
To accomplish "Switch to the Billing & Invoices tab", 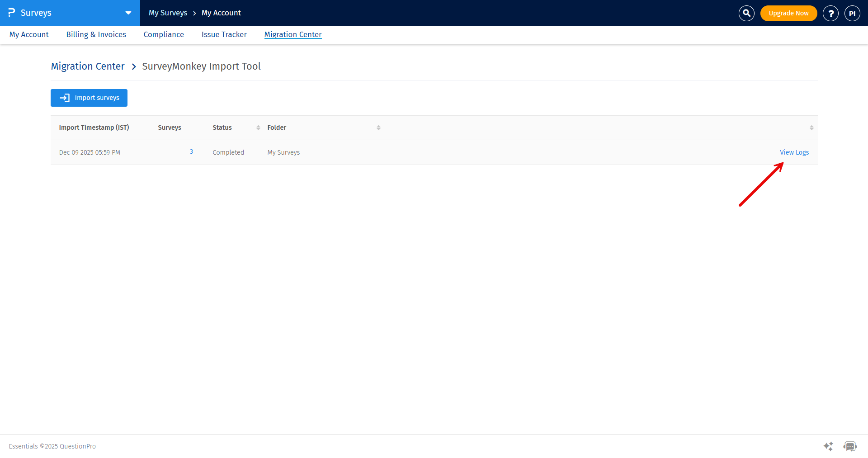I will point(96,34).
